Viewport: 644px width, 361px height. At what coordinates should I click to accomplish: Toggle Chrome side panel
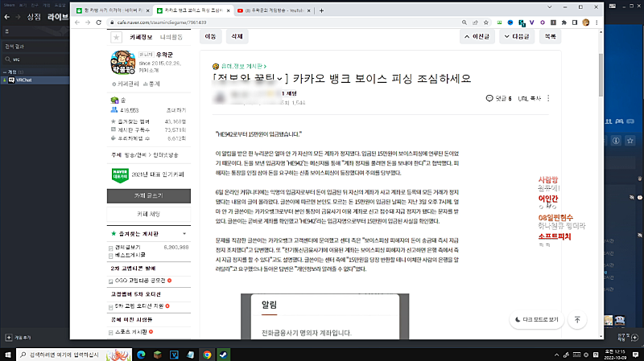[575, 23]
